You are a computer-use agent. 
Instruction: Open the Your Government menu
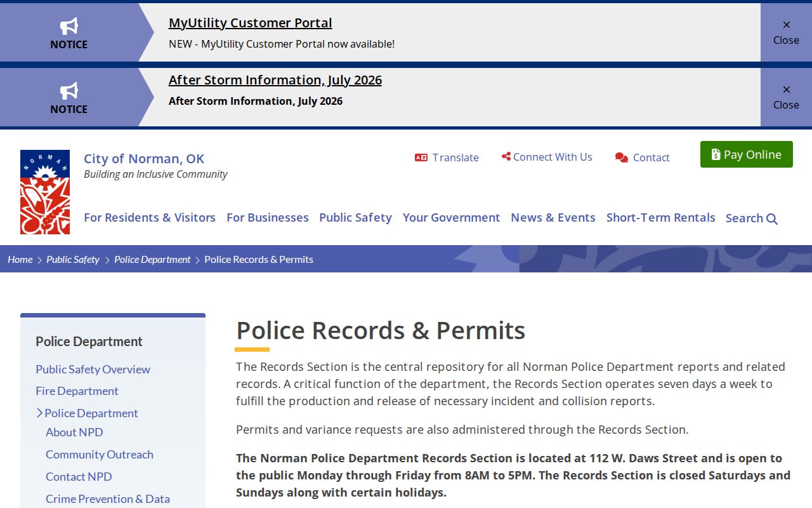(x=452, y=217)
